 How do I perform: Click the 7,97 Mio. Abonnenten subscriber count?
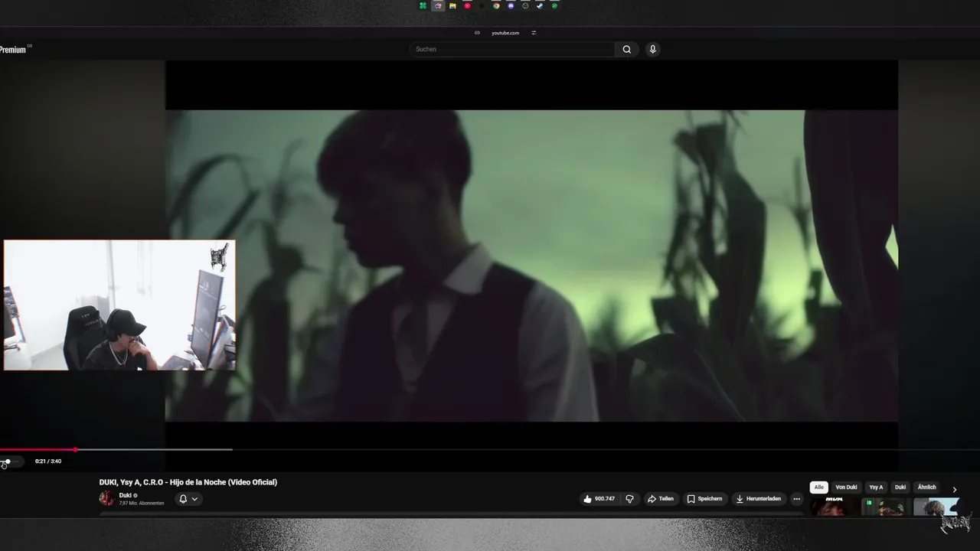pyautogui.click(x=142, y=504)
